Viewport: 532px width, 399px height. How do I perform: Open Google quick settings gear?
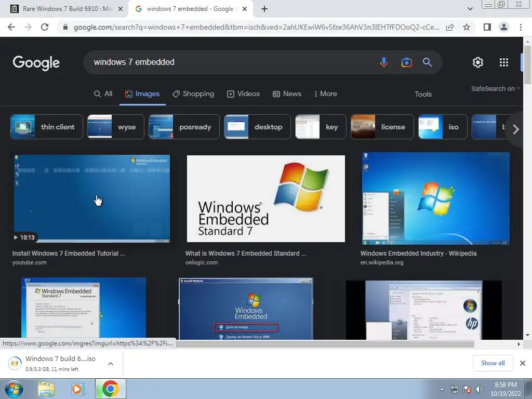tap(478, 62)
